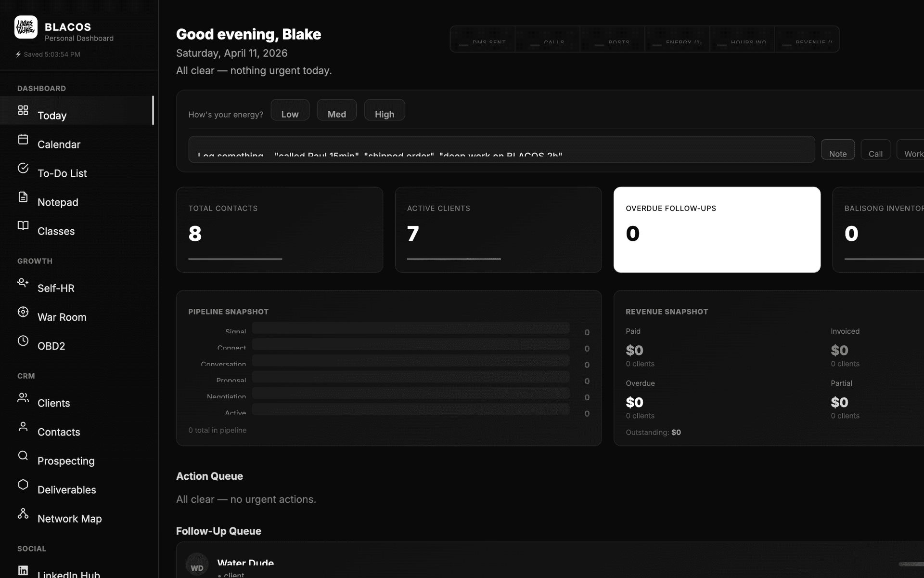Viewport: 924px width, 578px height.
Task: Click the To-Do List checkmark icon
Action: pyautogui.click(x=23, y=168)
